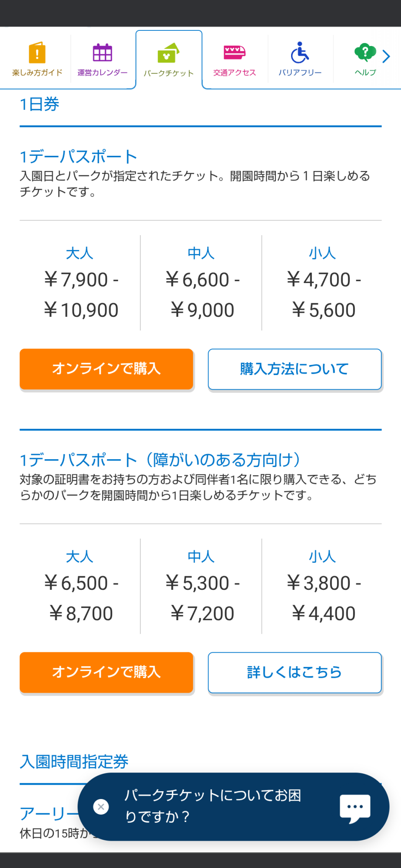The height and width of the screenshot is (868, 401).
Task: Click the 購入方法について button
Action: click(295, 369)
